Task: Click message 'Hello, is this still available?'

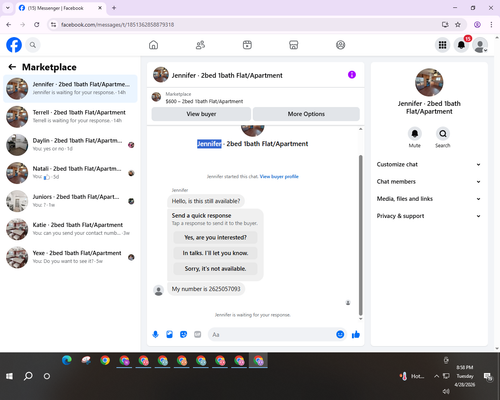Action: [x=206, y=201]
